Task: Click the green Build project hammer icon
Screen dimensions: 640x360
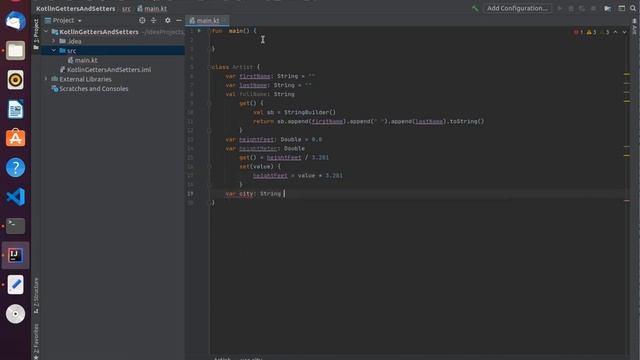Action: coord(475,8)
